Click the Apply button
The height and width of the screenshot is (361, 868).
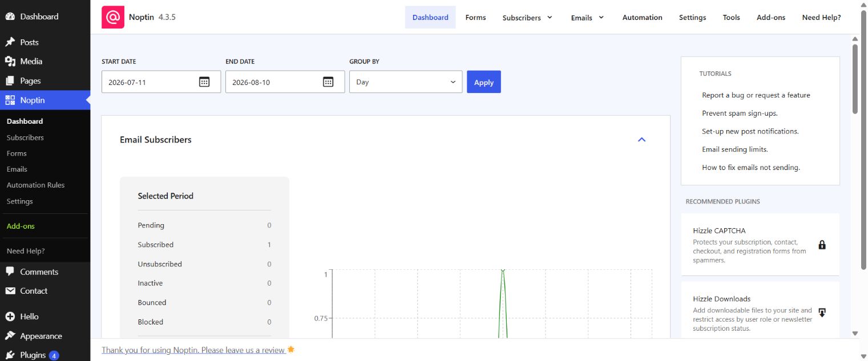(484, 82)
